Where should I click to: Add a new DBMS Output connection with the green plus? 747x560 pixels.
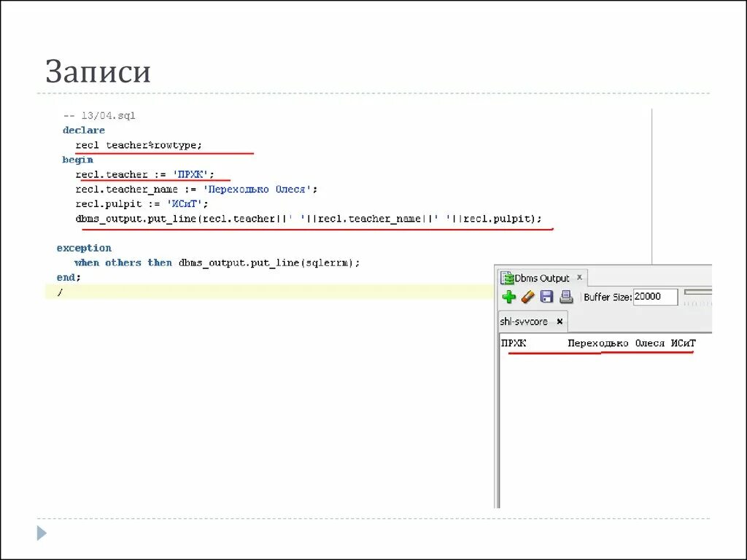[508, 296]
